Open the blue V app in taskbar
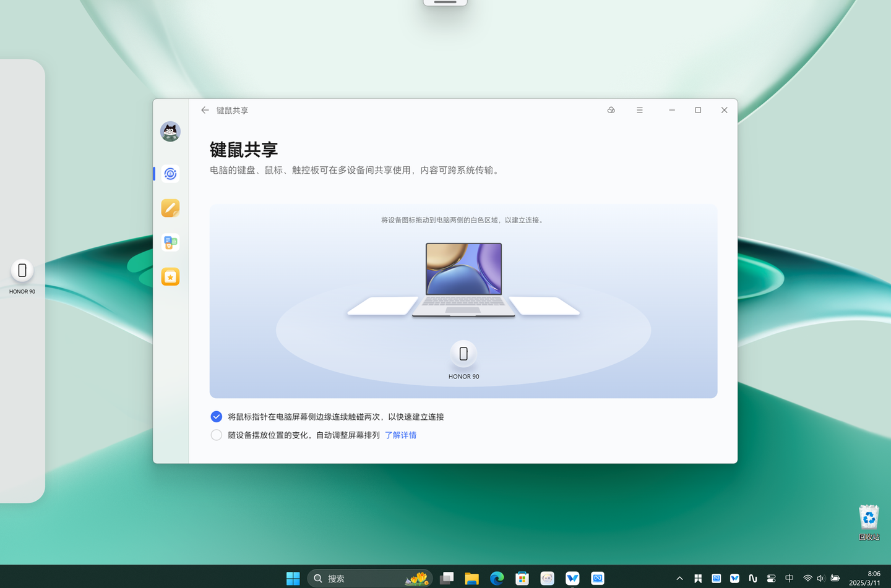The height and width of the screenshot is (588, 891). [572, 578]
